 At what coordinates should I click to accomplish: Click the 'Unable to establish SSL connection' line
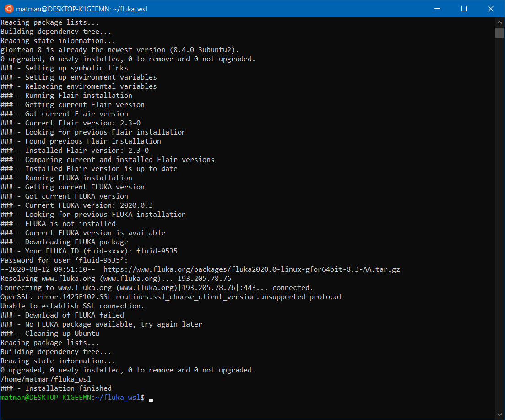click(72, 306)
